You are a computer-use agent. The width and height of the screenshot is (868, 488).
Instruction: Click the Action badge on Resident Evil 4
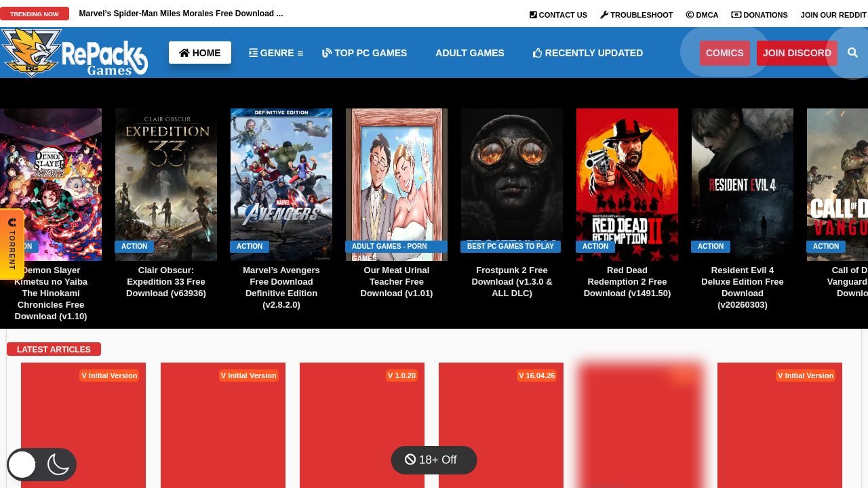pos(711,246)
